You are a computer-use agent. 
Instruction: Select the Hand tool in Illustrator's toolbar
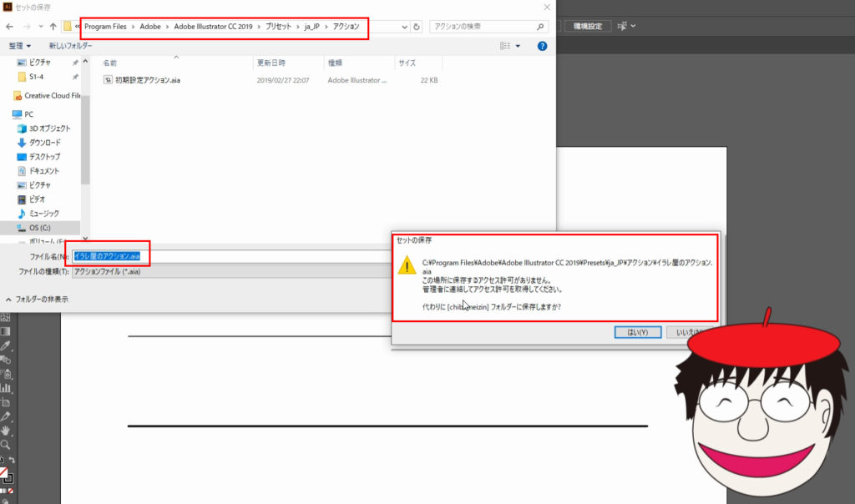pos(6,431)
